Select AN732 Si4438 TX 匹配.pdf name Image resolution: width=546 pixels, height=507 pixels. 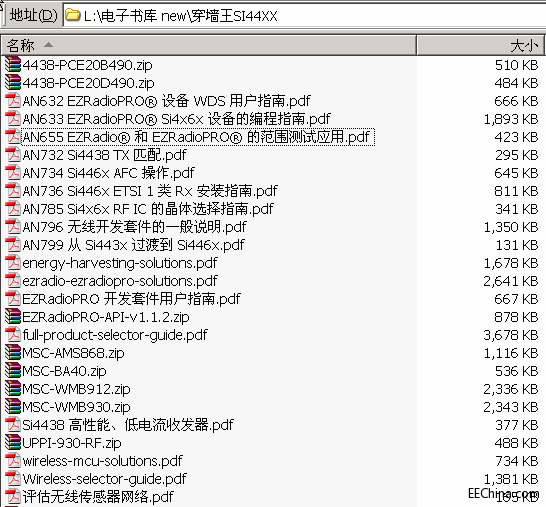[x=104, y=155]
